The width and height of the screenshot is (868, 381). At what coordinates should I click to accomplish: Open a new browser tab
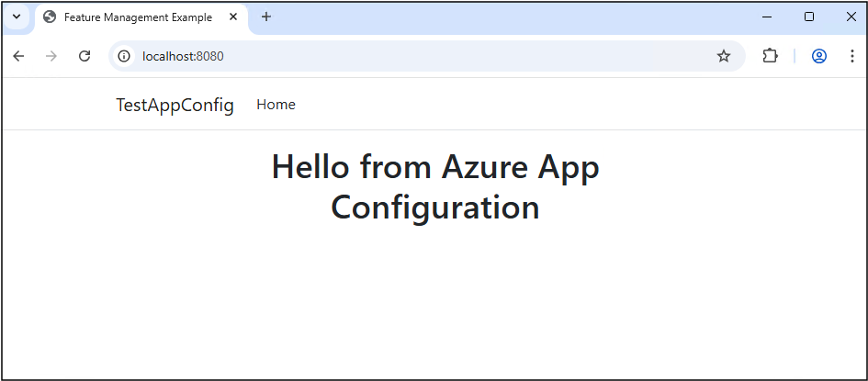tap(266, 17)
